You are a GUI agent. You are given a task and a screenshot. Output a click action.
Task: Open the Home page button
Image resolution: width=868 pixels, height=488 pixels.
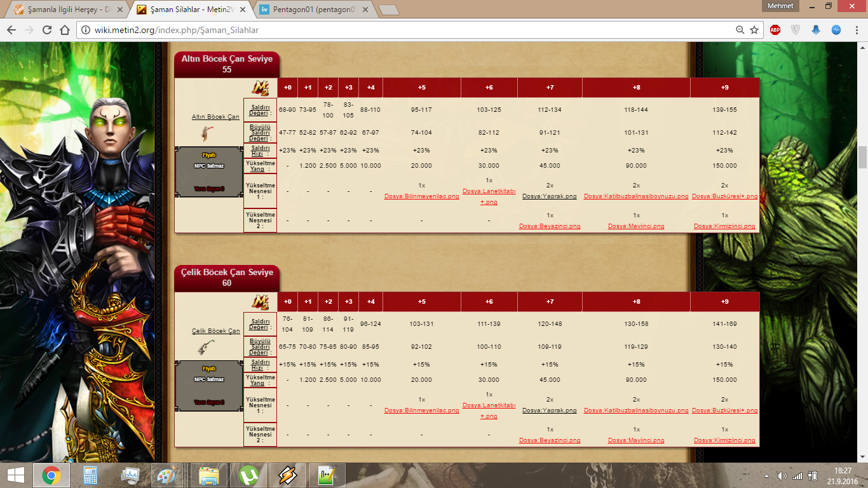[x=64, y=30]
